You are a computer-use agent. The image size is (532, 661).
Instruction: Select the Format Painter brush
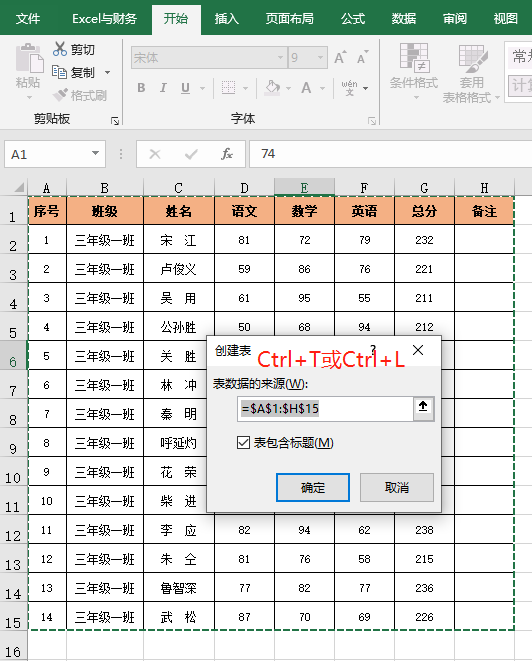tap(59, 95)
